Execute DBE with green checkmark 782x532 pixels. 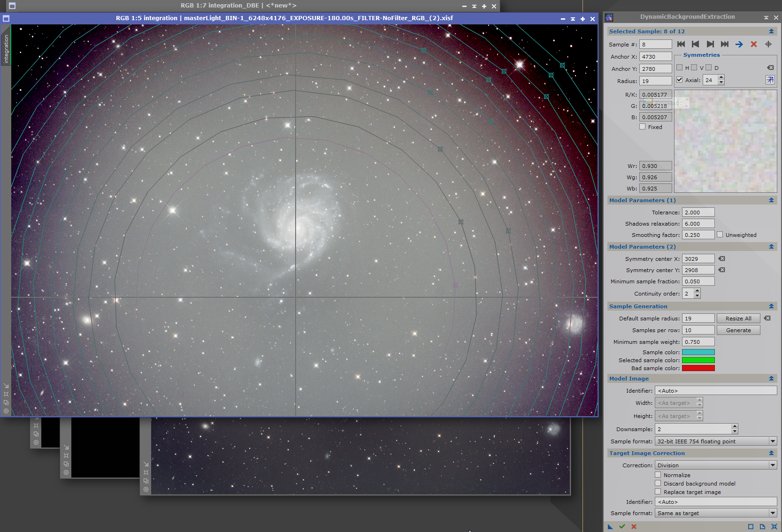(622, 526)
